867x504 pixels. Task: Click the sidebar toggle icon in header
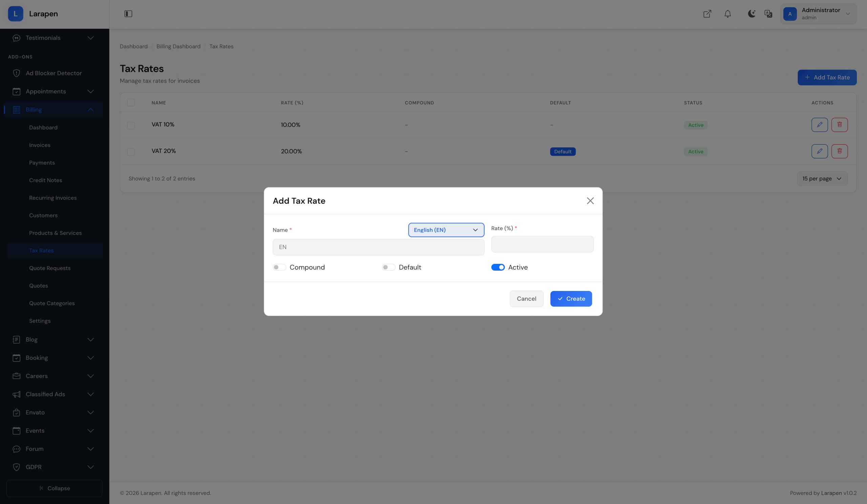tap(128, 14)
